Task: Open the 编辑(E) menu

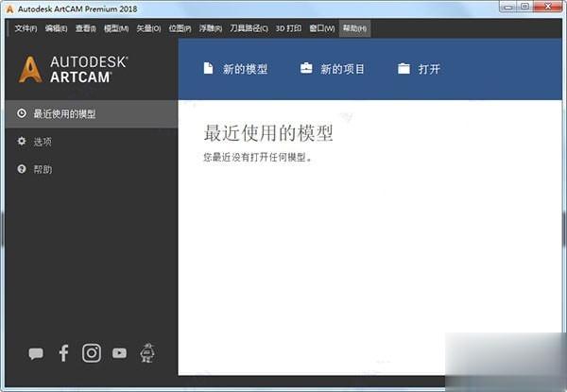Action: pyautogui.click(x=56, y=28)
